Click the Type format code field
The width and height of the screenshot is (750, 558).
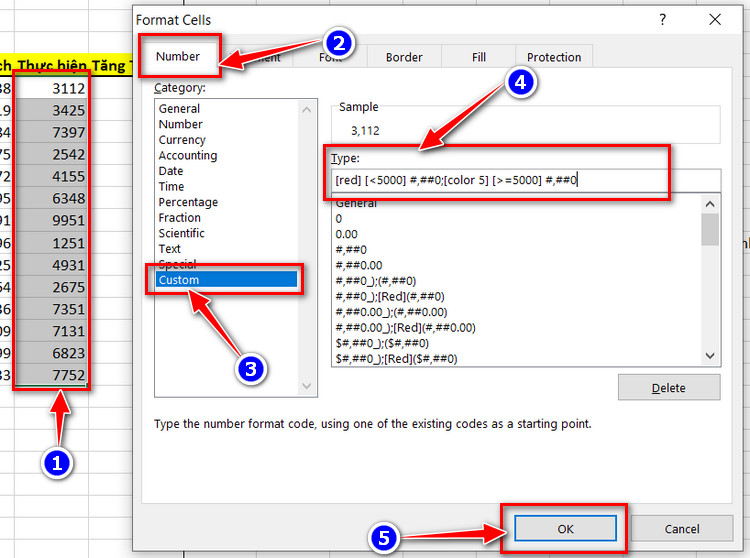(526, 180)
